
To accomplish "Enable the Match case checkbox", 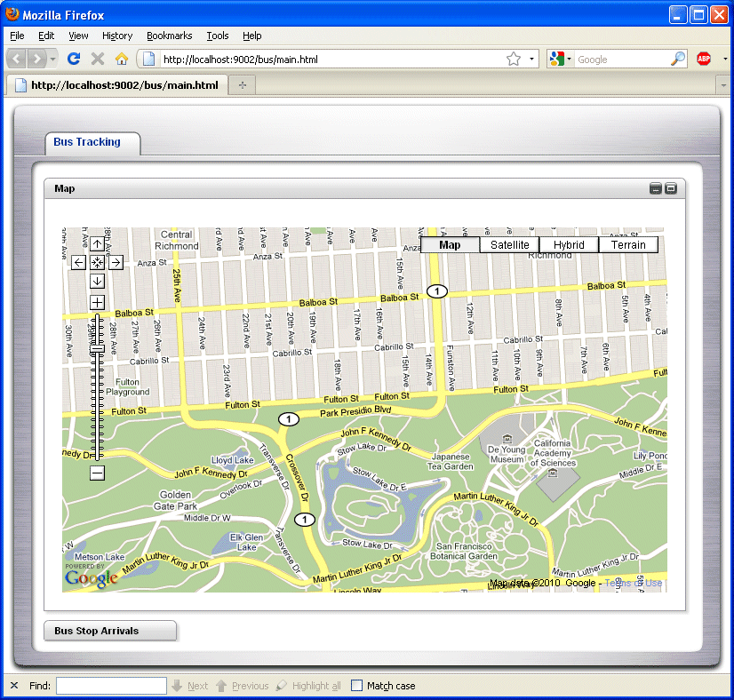I will coord(357,686).
